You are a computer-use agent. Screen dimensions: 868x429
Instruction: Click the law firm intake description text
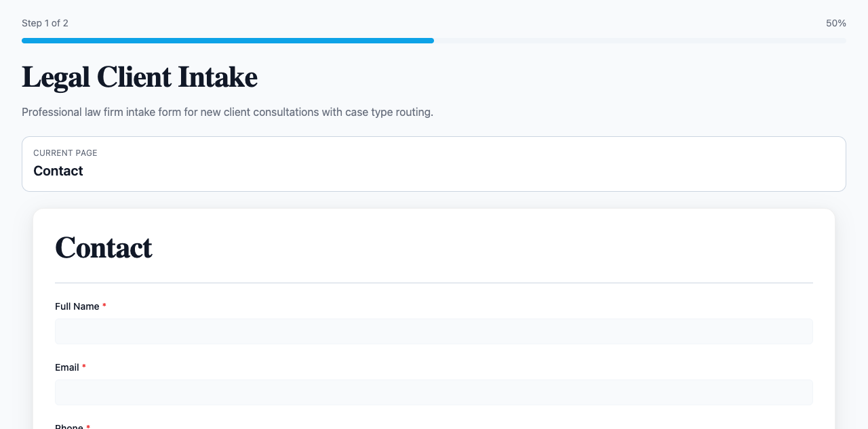pyautogui.click(x=227, y=112)
